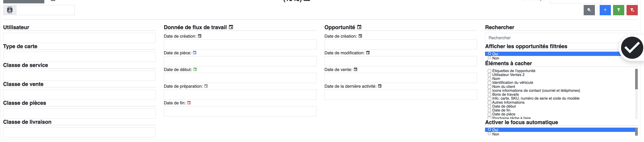Tick Étiquettes de l'opportunité checkbox

coord(489,71)
